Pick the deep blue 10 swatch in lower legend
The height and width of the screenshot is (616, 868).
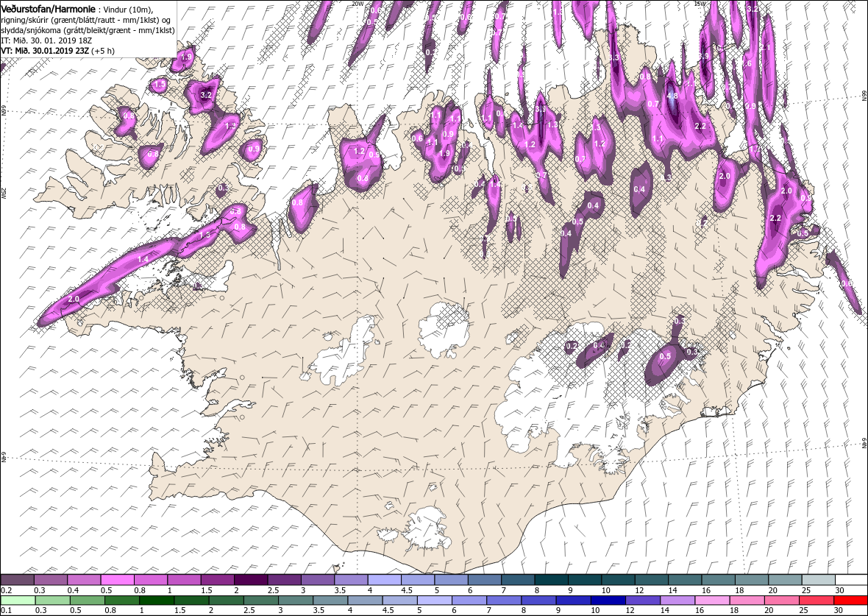click(x=608, y=601)
